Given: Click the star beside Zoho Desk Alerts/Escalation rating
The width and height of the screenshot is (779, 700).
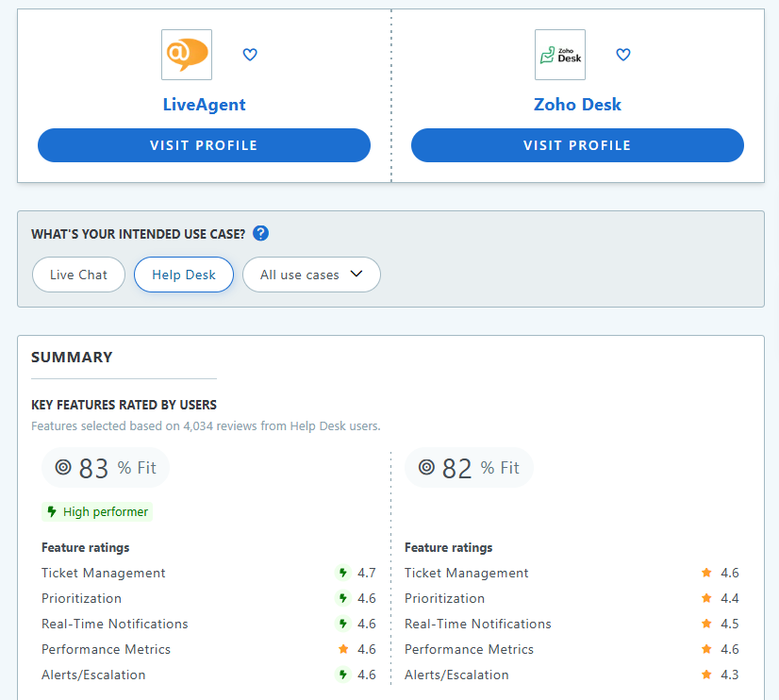Looking at the screenshot, I should [x=704, y=675].
